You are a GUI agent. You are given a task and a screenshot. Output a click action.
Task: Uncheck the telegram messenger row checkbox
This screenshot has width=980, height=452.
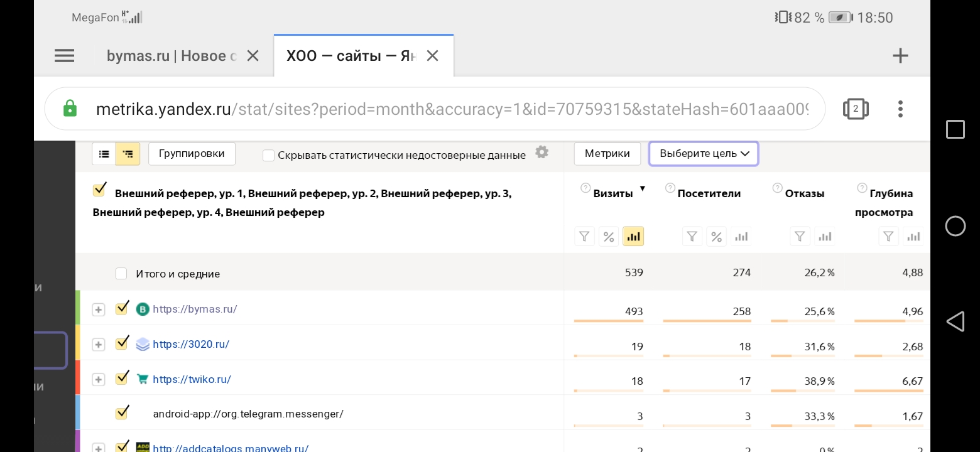point(122,412)
